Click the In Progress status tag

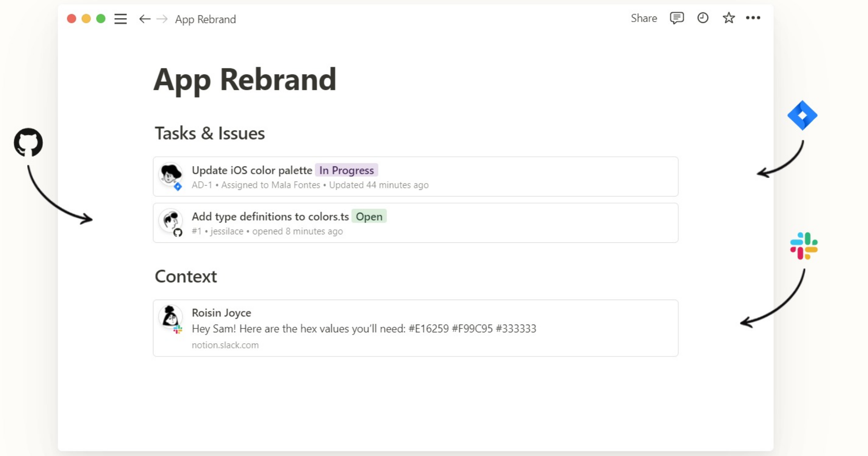coord(347,170)
